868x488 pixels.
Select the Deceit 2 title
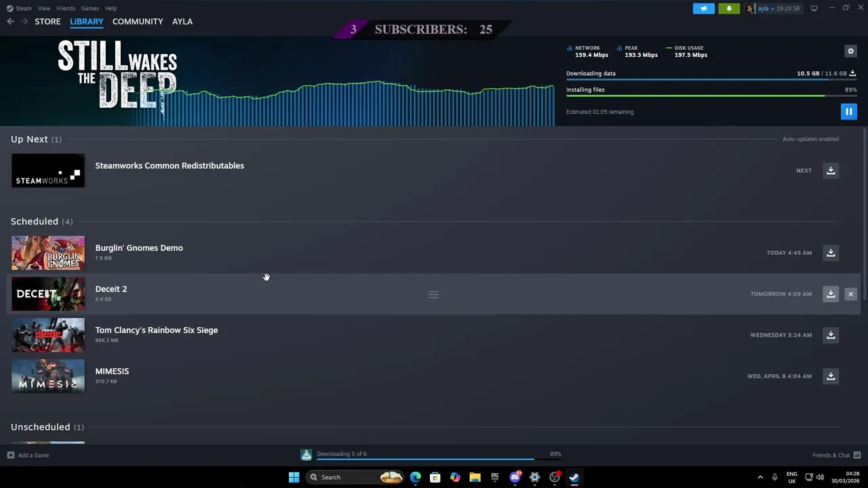click(111, 289)
